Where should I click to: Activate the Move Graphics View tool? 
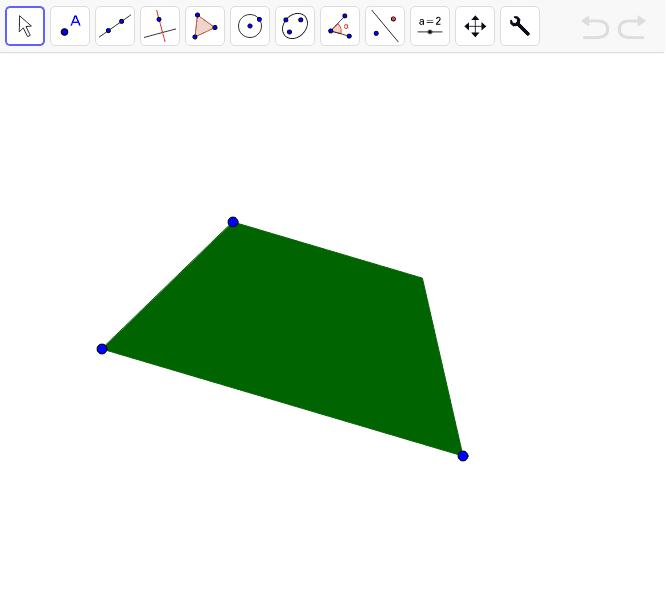coord(475,26)
